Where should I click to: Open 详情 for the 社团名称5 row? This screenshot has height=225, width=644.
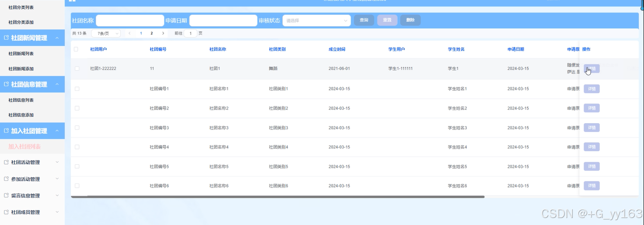591,166
